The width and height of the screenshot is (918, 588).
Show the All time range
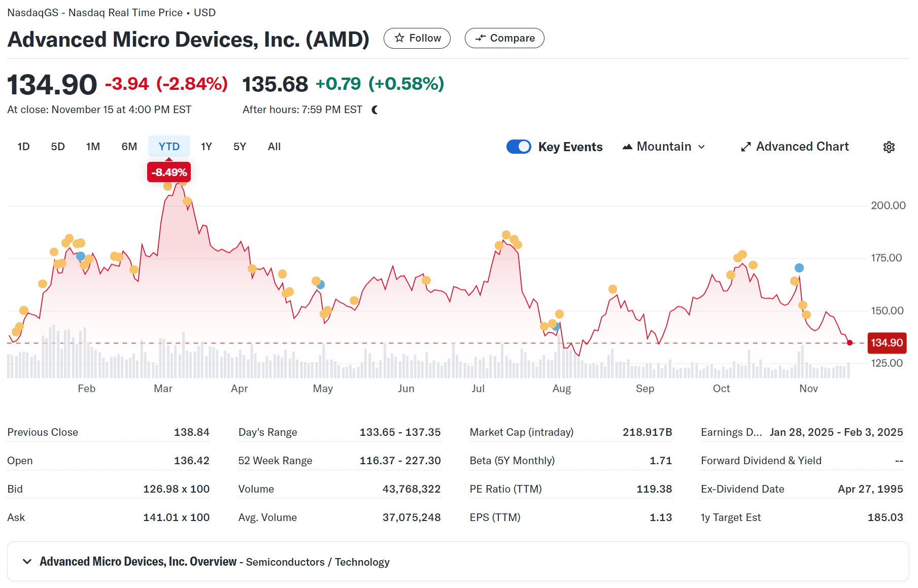point(274,147)
